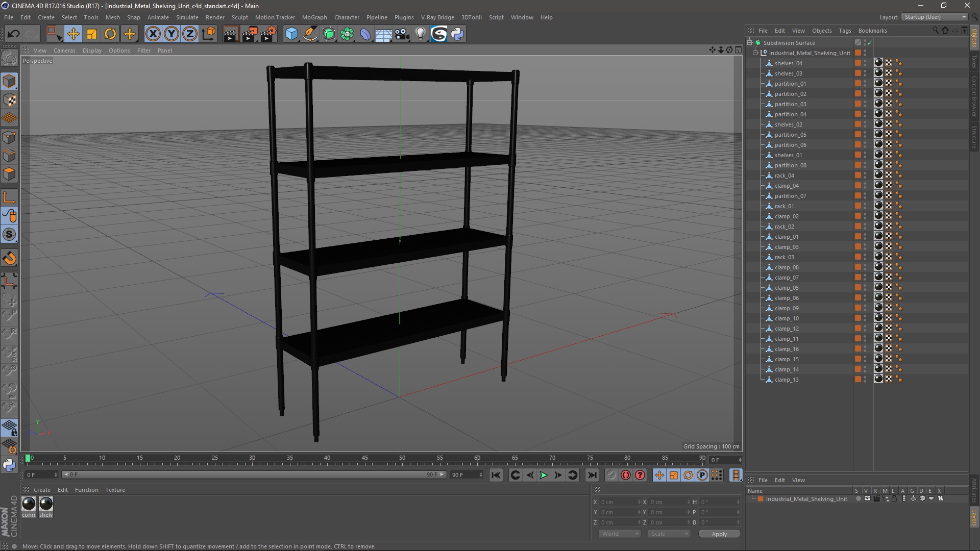Add a Light object
Screen dimensions: 980x551
point(420,34)
